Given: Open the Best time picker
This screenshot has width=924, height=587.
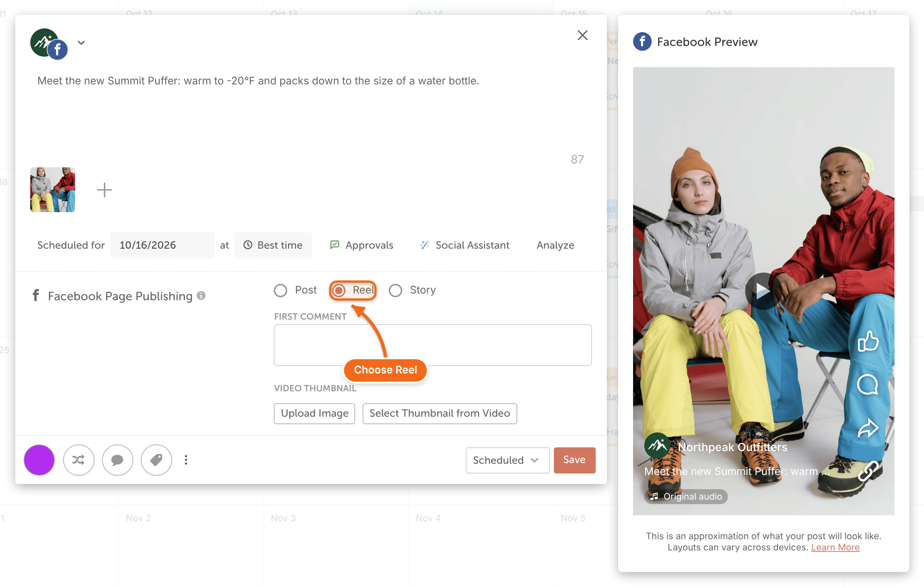Looking at the screenshot, I should pos(273,245).
